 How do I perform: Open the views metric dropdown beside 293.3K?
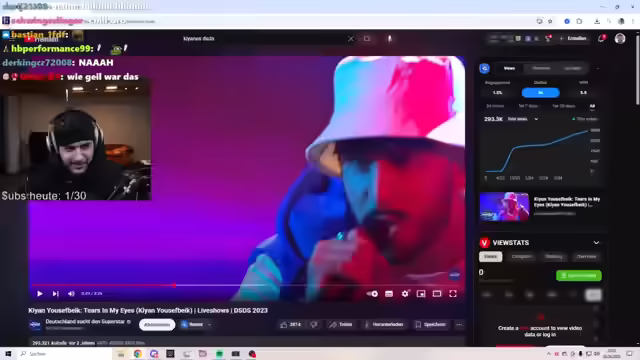536,119
